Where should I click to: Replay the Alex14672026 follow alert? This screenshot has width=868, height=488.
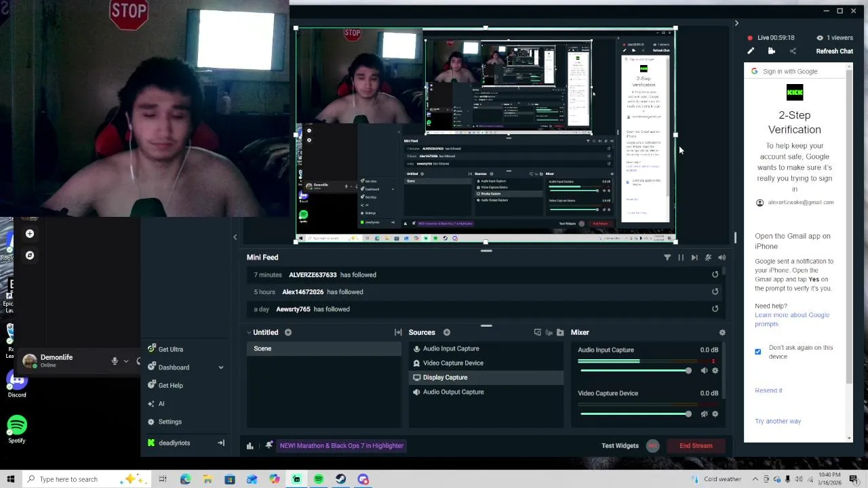(x=715, y=292)
